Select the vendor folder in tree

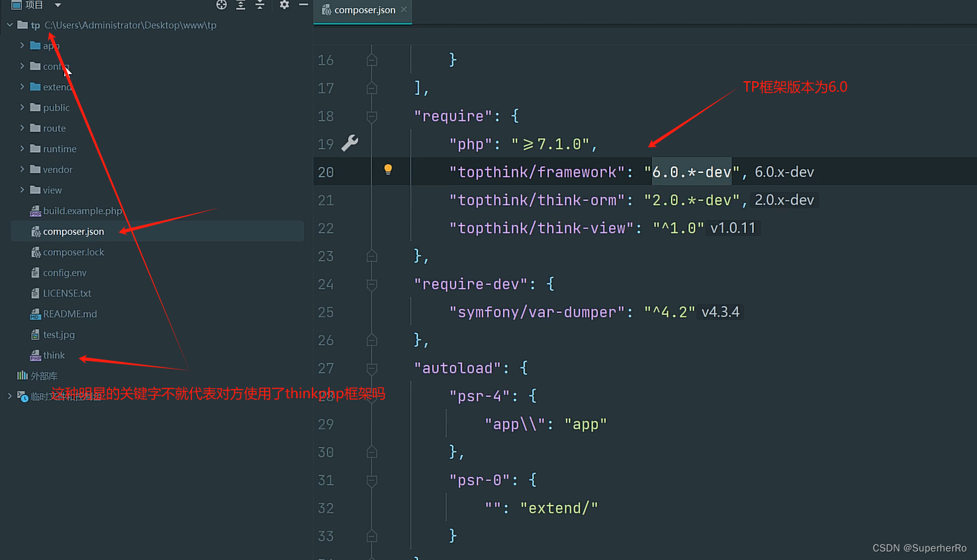pyautogui.click(x=58, y=170)
